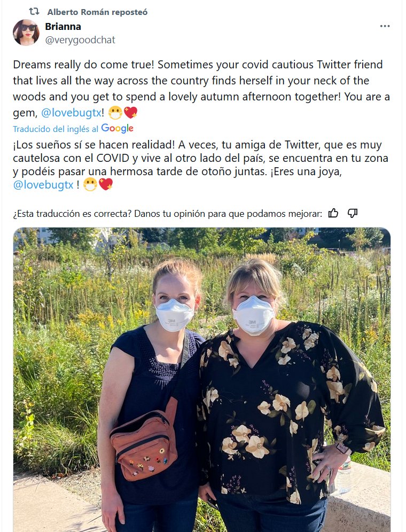406x532 pixels.
Task: Open the three-dot more options menu
Action: coord(385,26)
